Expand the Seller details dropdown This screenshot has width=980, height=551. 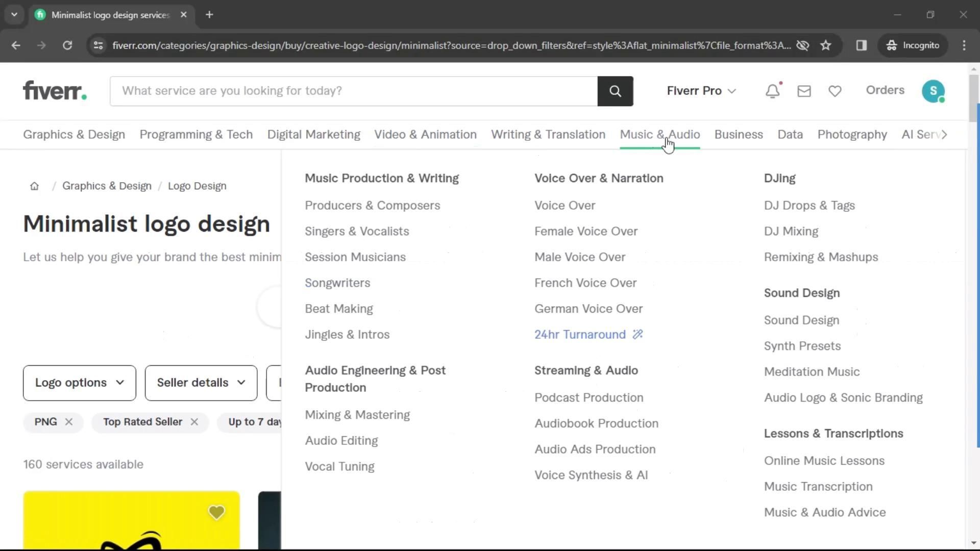pos(201,383)
